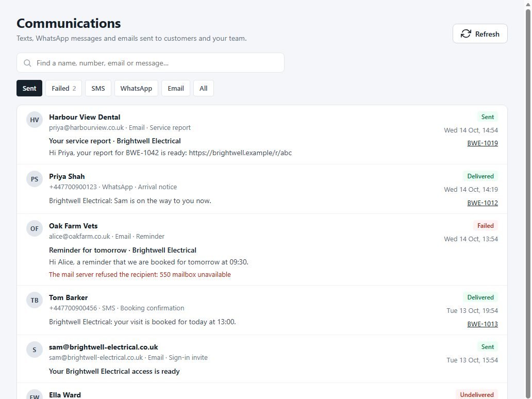
Task: Click the Ella Ward name
Action: click(x=65, y=395)
